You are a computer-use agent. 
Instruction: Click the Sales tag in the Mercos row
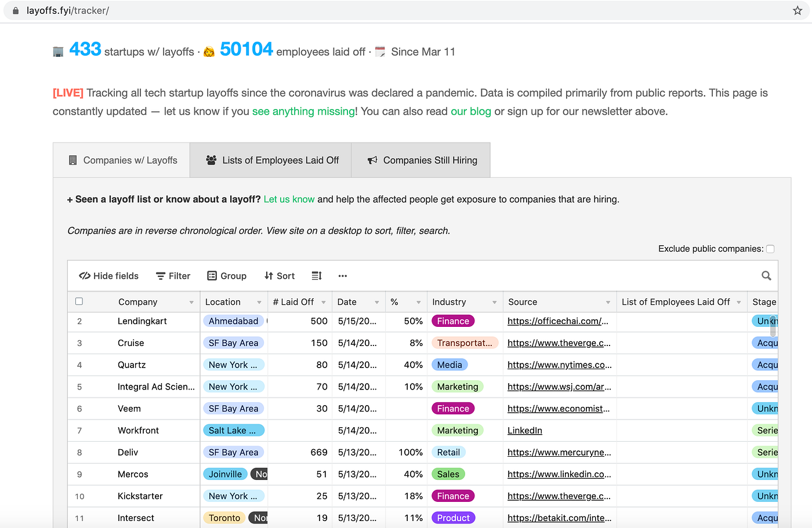pos(448,474)
